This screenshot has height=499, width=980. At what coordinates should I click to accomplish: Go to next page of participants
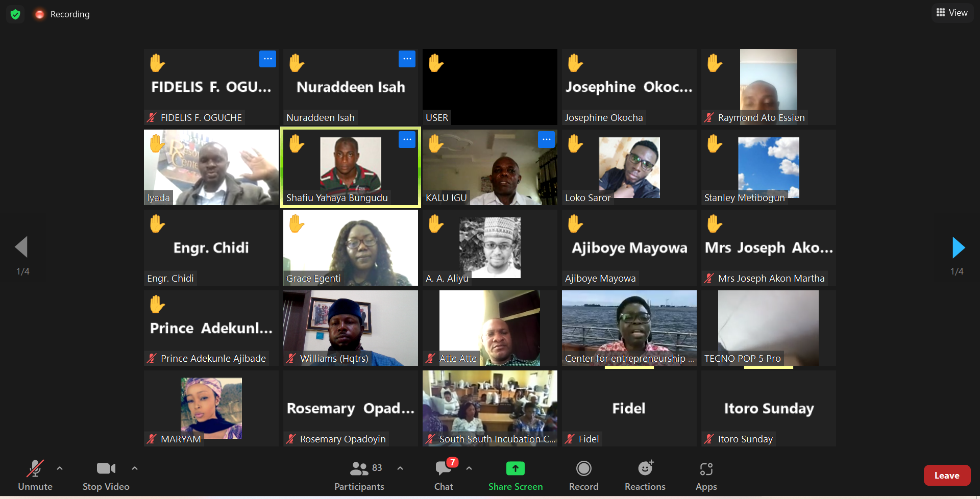(959, 247)
